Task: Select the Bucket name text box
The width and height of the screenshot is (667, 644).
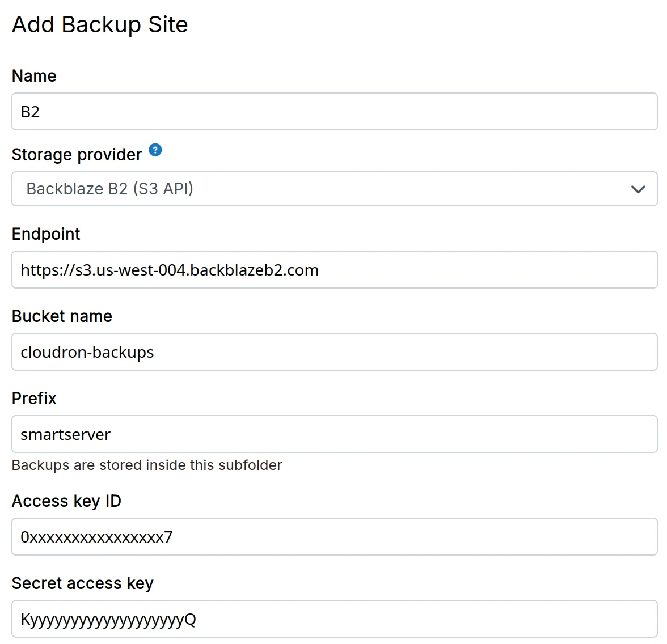Action: (x=334, y=352)
